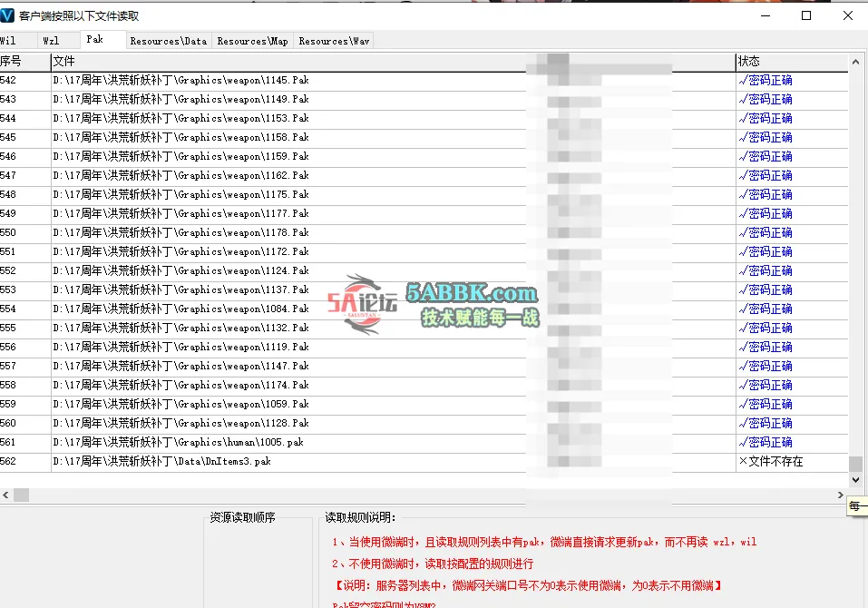868x608 pixels.
Task: Open the Resources\Data tab
Action: tap(169, 41)
